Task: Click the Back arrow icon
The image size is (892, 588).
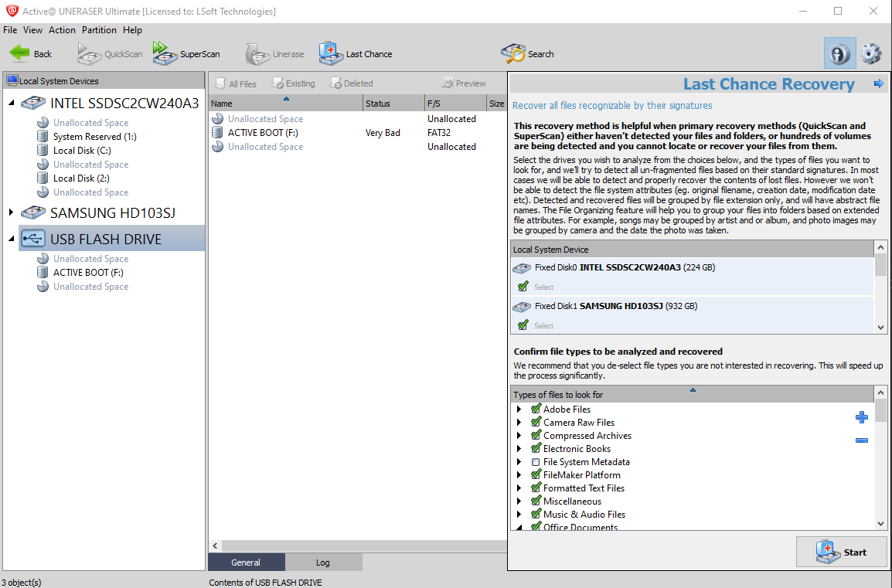Action: 20,53
